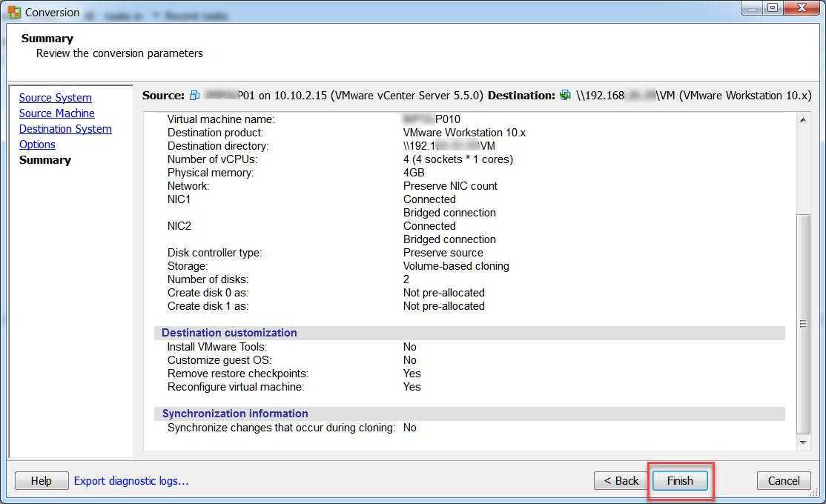Click the vertical scrollbar thumb
Image resolution: width=826 pixels, height=504 pixels.
(803, 324)
